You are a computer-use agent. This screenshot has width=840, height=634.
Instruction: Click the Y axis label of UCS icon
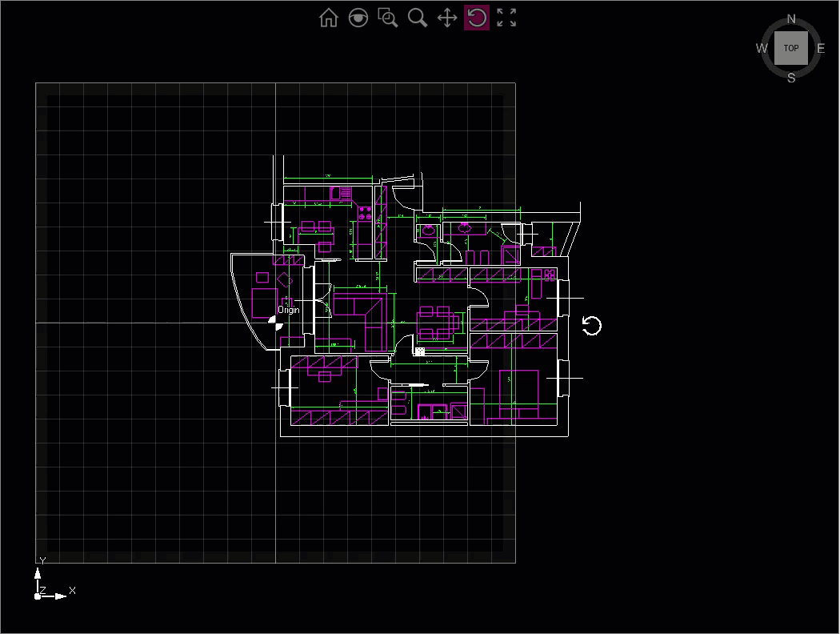(x=42, y=561)
